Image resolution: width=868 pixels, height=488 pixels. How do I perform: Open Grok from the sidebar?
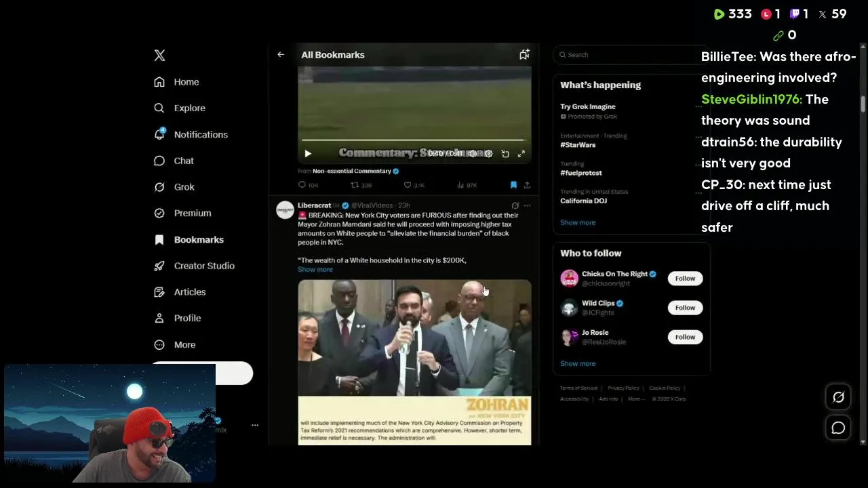(174, 187)
